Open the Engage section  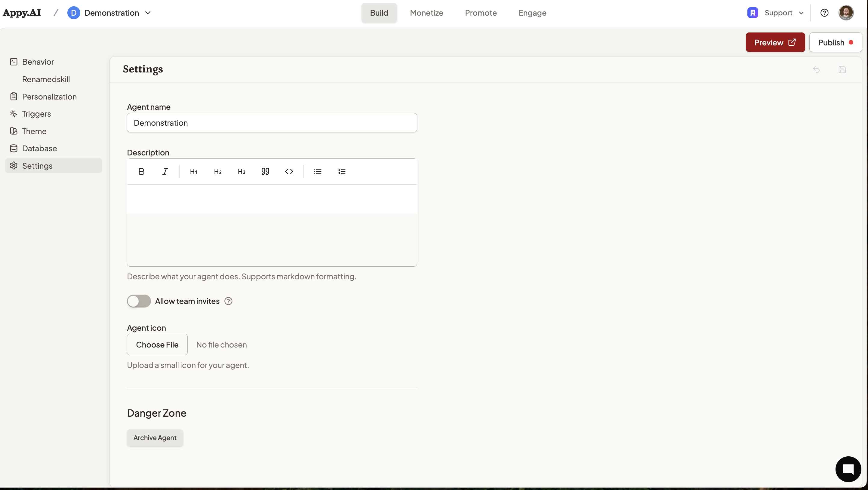532,13
